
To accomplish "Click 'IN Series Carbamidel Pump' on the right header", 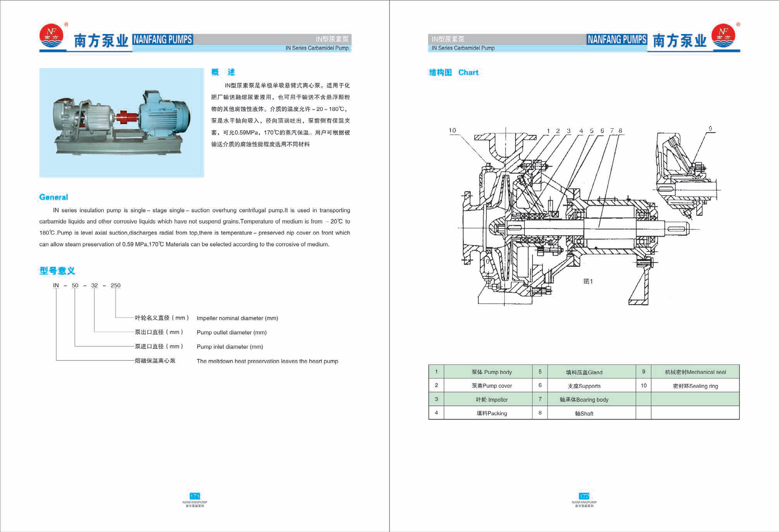I will [x=463, y=48].
